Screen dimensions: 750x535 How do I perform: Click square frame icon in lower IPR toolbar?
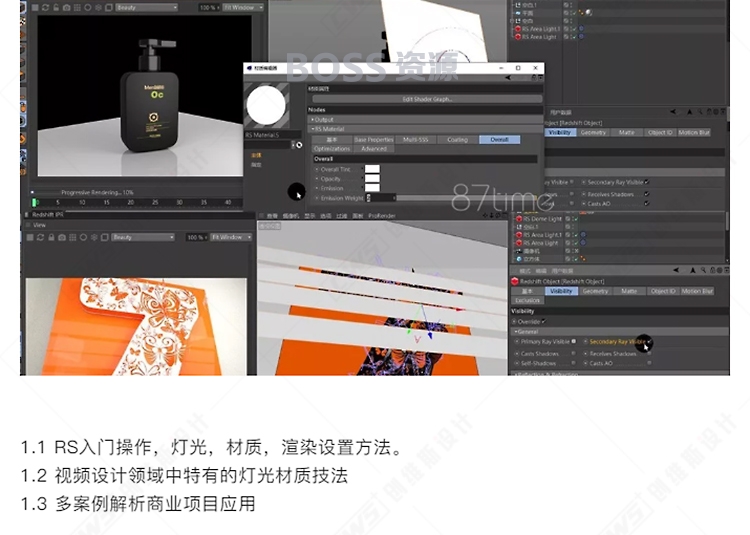(x=104, y=237)
